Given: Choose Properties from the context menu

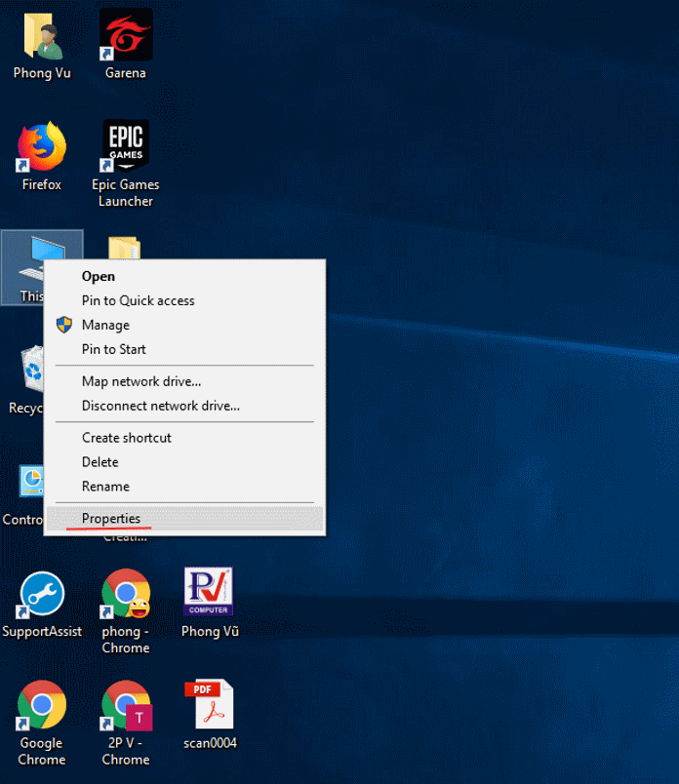Looking at the screenshot, I should pos(111,519).
